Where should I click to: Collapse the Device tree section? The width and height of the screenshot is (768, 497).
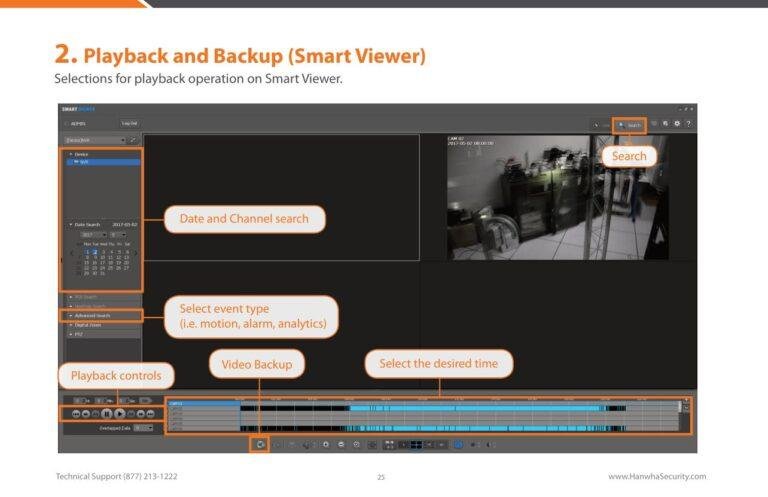[71, 154]
